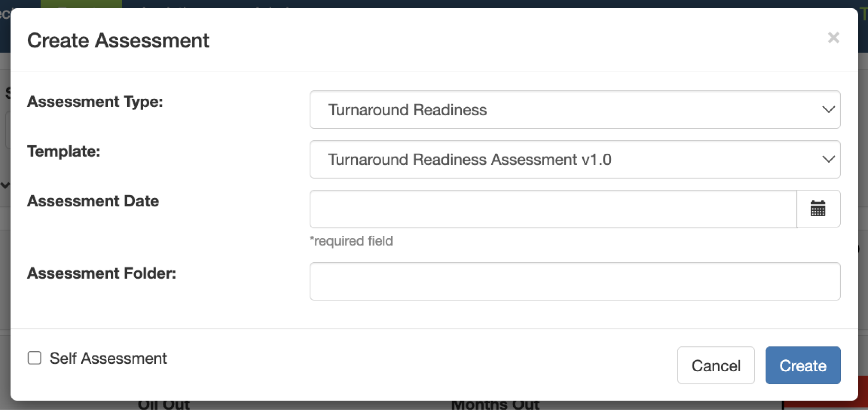Click the required field hint text
The image size is (868, 410).
point(351,241)
